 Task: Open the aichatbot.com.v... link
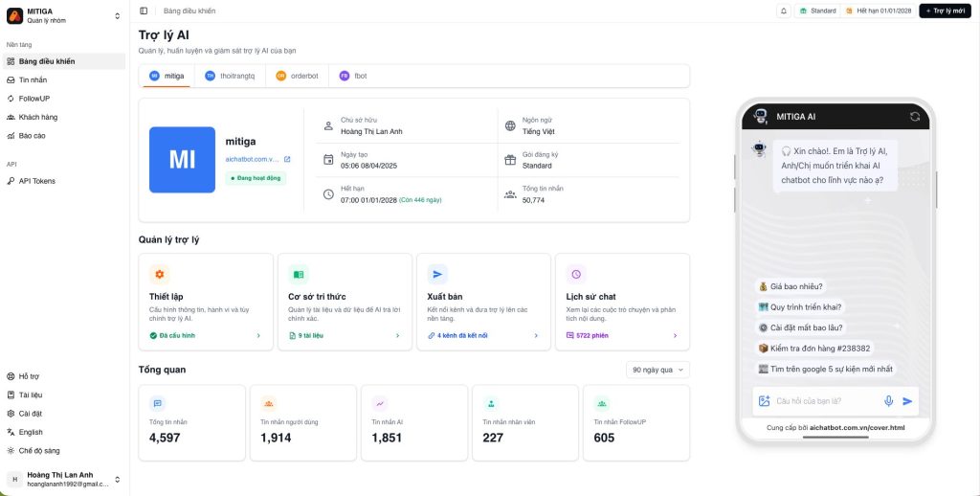253,160
